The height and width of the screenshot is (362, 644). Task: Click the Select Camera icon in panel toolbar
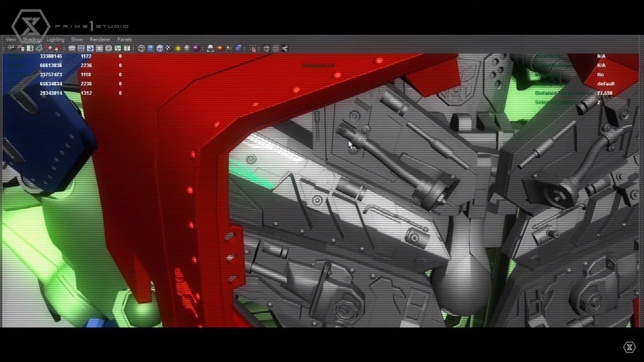point(11,48)
